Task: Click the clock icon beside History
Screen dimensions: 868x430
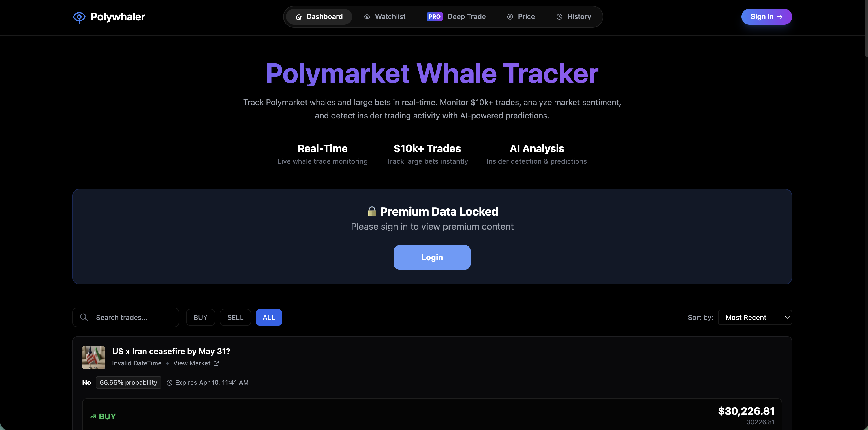Action: point(559,17)
